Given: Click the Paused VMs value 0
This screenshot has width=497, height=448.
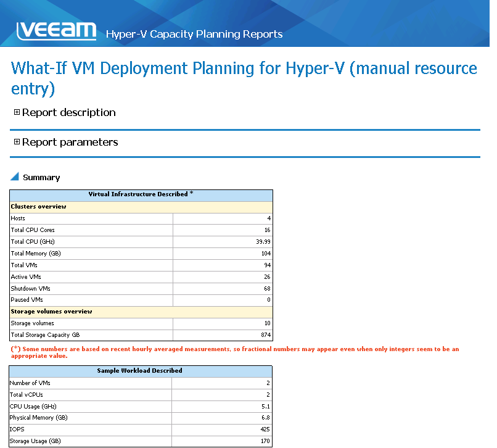Looking at the screenshot, I should point(269,300).
